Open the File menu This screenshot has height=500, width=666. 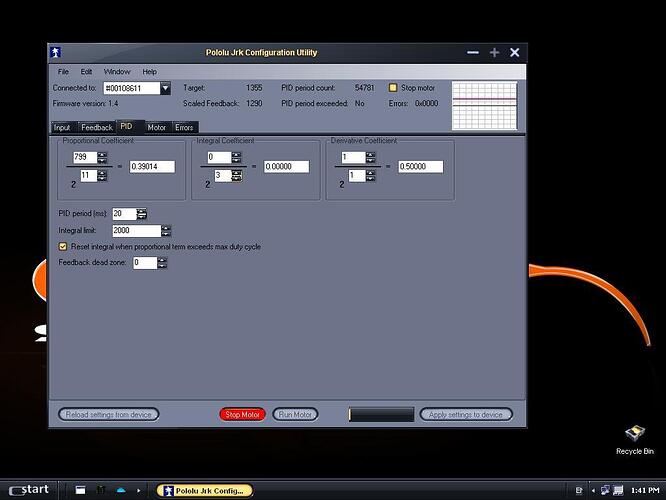coord(63,72)
